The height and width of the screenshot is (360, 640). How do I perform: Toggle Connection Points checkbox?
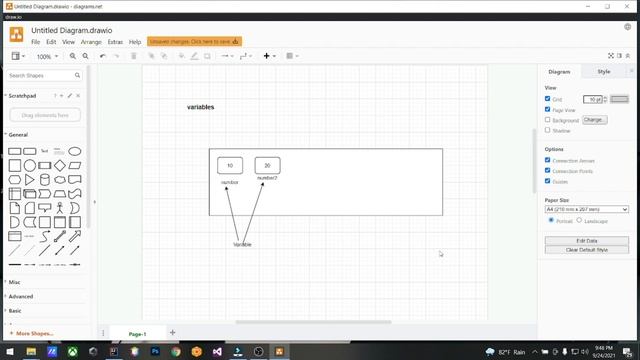[547, 170]
